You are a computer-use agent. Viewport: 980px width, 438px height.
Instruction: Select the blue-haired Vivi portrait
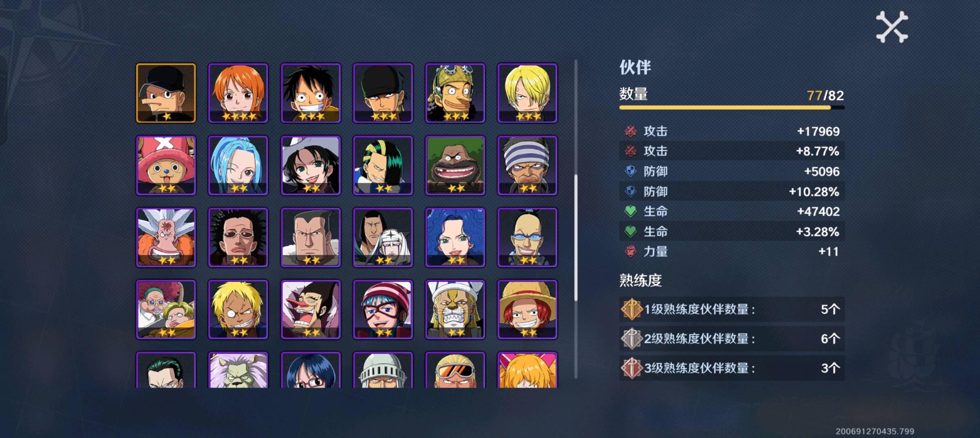238,165
